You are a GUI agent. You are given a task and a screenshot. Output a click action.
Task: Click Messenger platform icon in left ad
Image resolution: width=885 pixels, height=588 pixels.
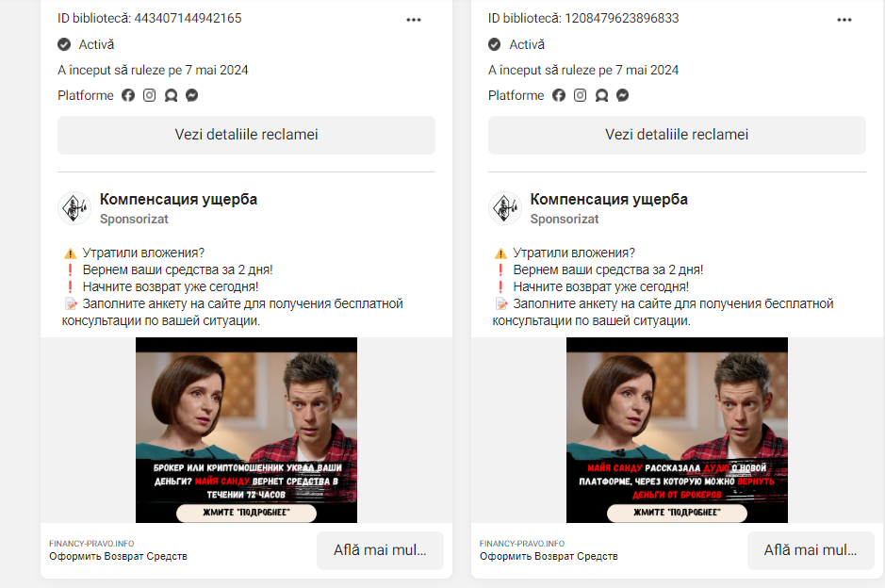tap(192, 95)
